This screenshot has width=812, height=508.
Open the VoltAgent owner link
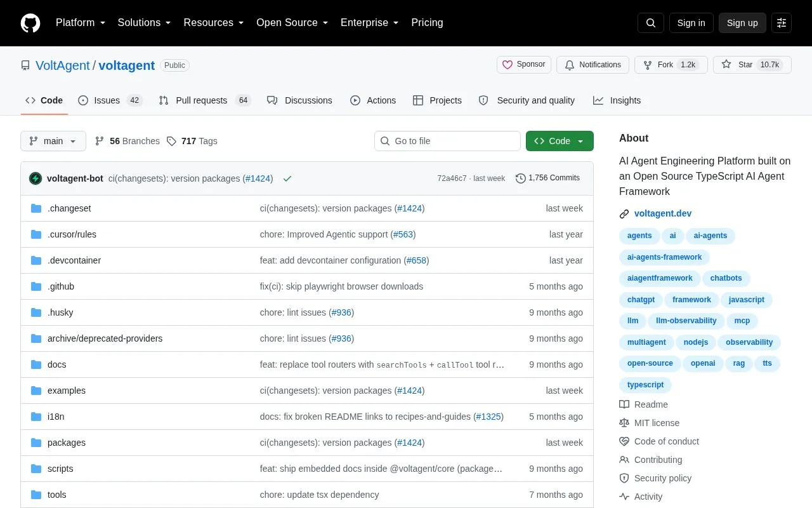click(x=63, y=65)
